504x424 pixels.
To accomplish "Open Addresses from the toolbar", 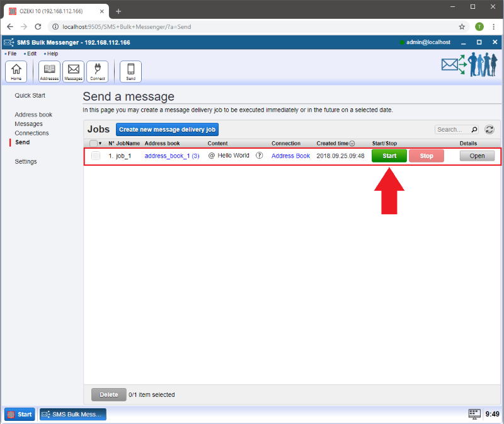I will click(49, 71).
